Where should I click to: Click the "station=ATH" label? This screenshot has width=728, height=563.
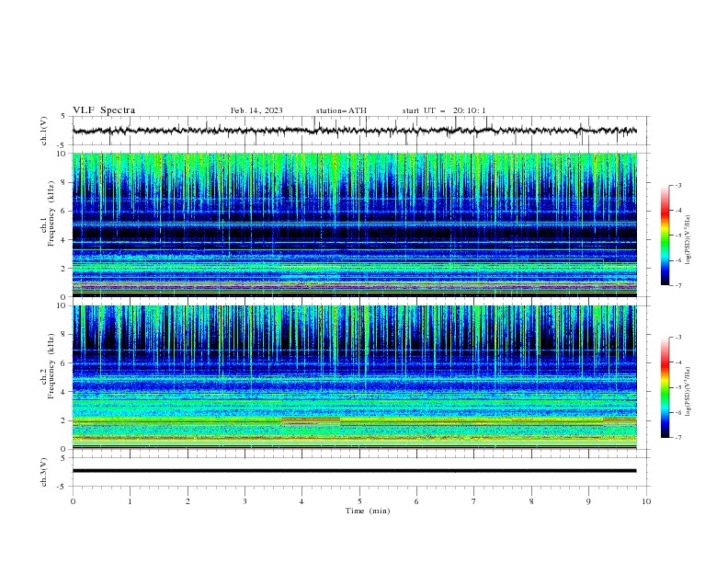point(341,110)
